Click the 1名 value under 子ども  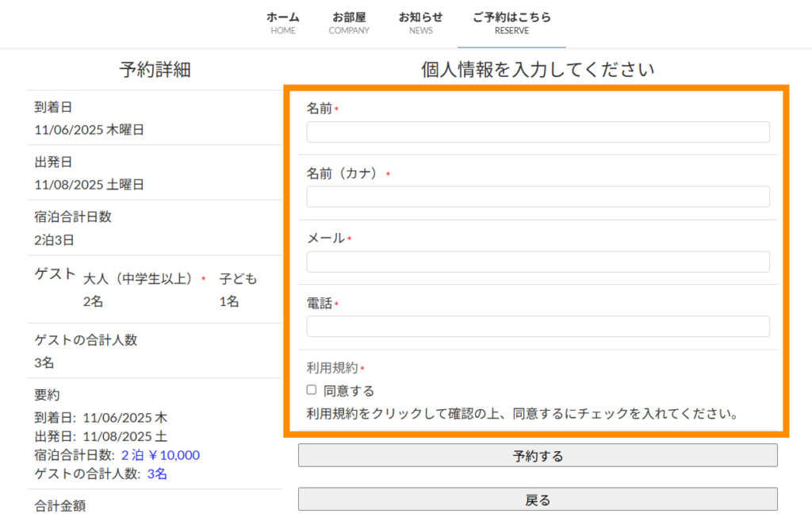click(229, 301)
